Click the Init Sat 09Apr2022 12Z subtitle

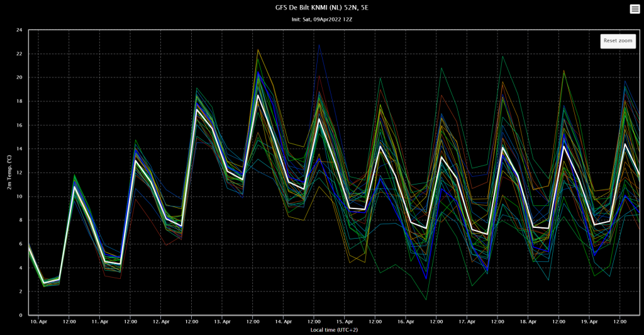click(321, 20)
